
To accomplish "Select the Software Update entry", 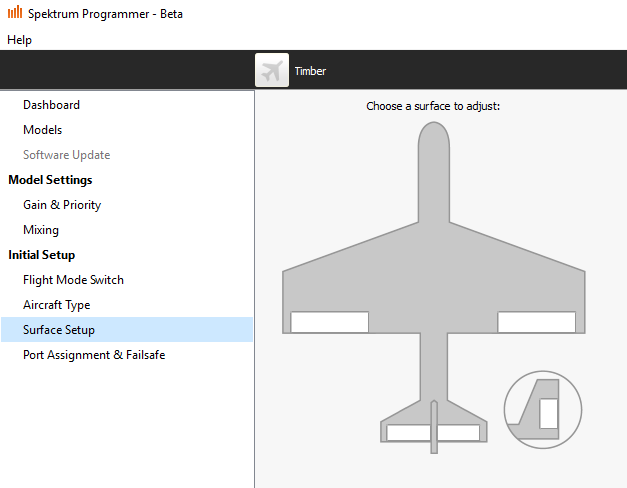I will [66, 155].
